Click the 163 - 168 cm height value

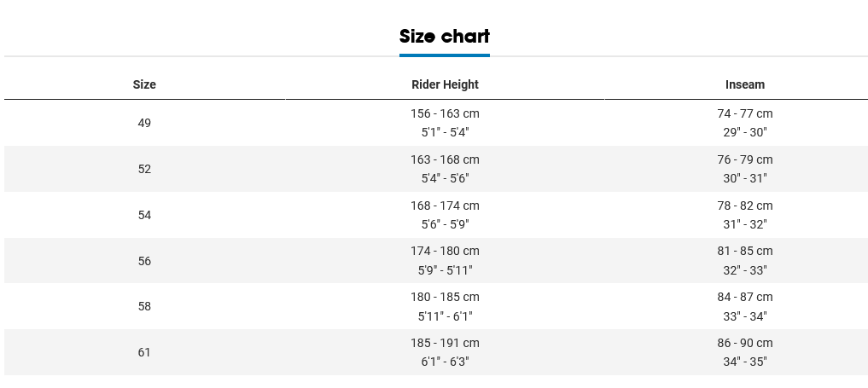445,159
